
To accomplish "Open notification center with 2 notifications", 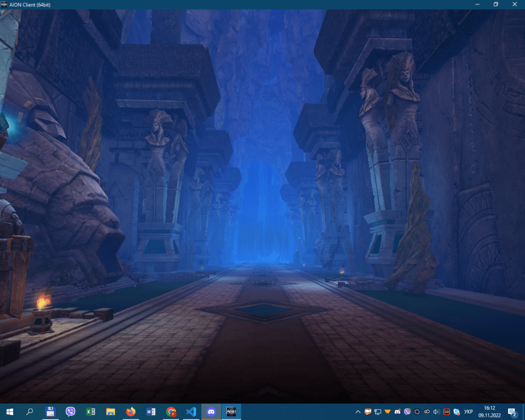I will pyautogui.click(x=512, y=412).
